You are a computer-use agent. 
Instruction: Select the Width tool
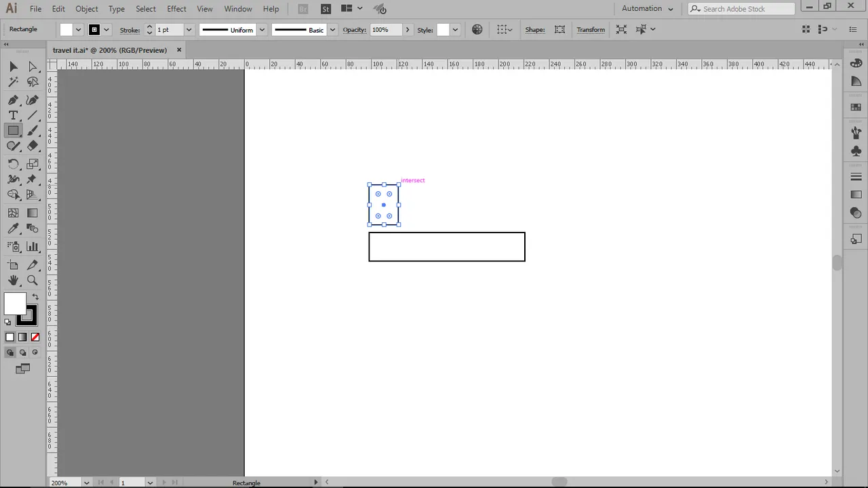tap(13, 180)
